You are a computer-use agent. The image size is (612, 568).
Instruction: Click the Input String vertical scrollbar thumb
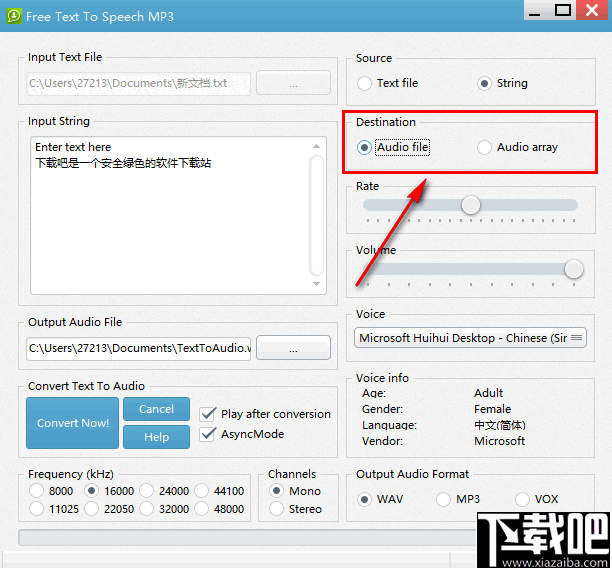(x=317, y=215)
